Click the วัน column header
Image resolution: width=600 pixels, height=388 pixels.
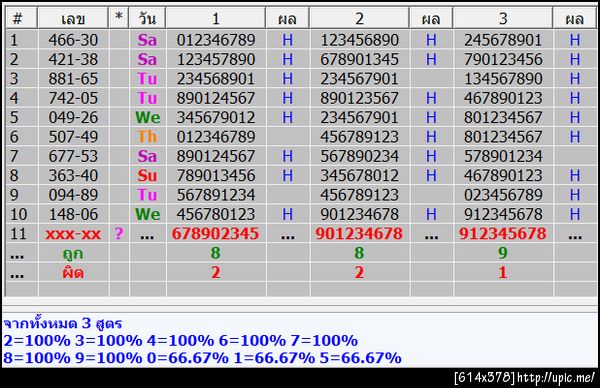147,18
